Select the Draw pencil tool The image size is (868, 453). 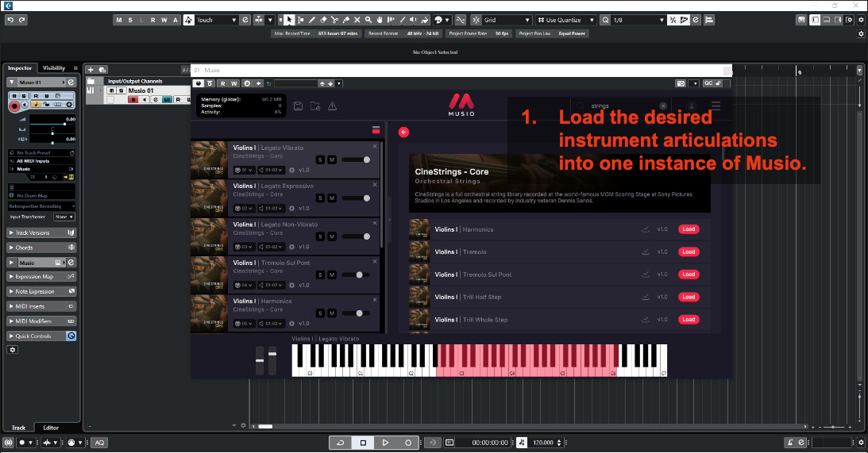[312, 20]
